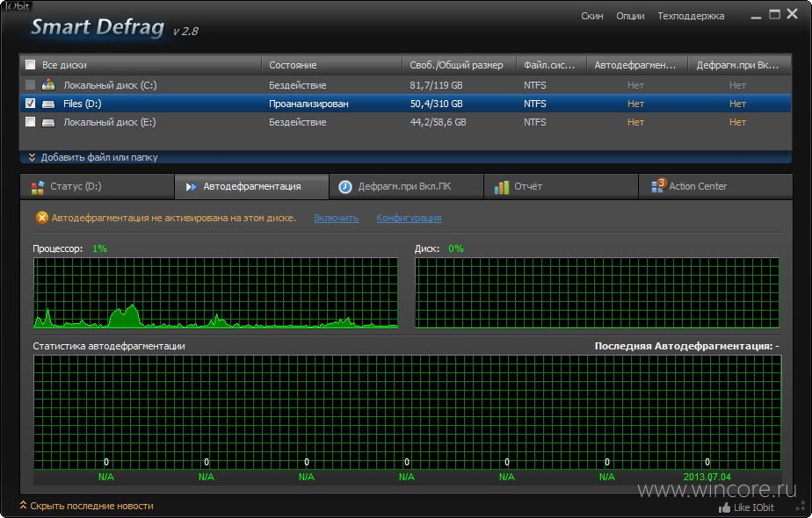Maximize the Smart Defrag window
The height and width of the screenshot is (518, 812).
[774, 15]
